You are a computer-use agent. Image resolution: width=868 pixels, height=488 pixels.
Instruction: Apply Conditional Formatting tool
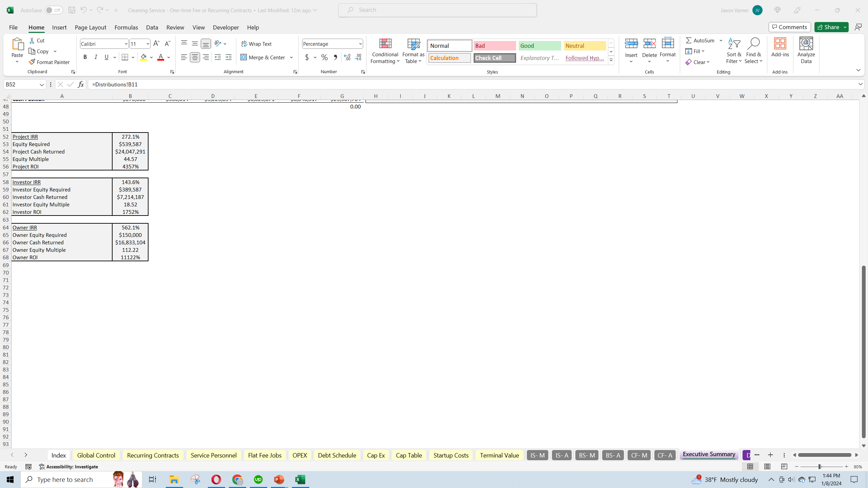(x=385, y=51)
